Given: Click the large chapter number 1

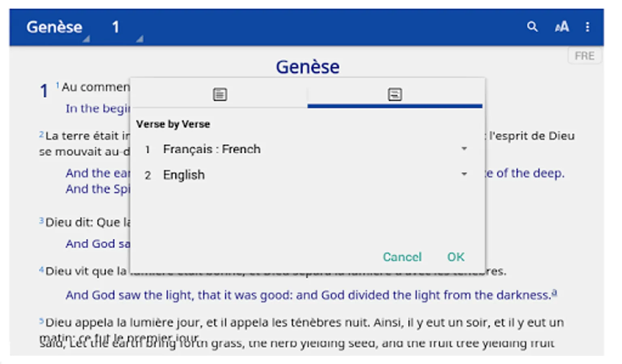Looking at the screenshot, I should coord(44,91).
